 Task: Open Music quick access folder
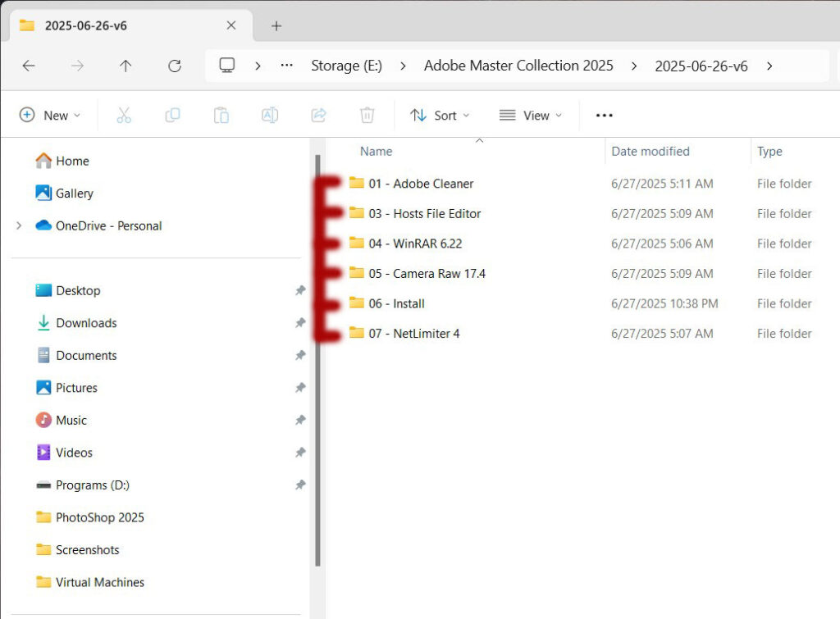[x=61, y=420]
